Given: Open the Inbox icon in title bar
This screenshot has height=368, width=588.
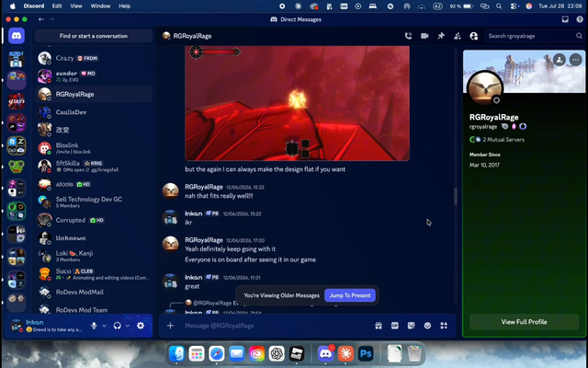Looking at the screenshot, I should pos(565,19).
